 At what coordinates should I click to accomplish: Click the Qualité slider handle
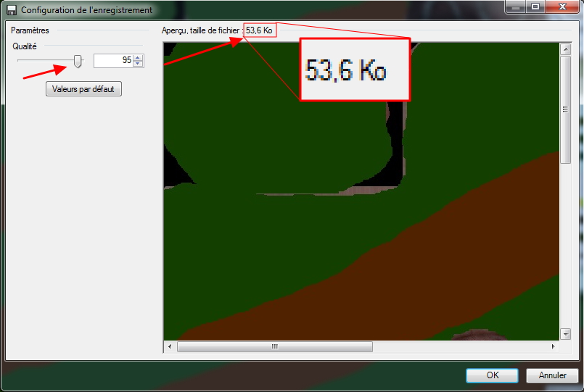coord(78,61)
